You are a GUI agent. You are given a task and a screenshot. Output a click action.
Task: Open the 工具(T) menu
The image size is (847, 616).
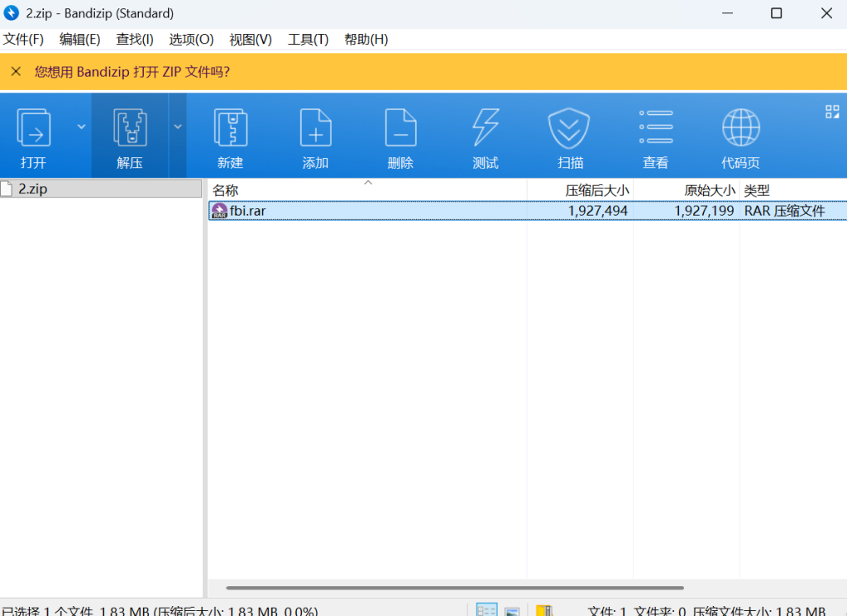(308, 40)
